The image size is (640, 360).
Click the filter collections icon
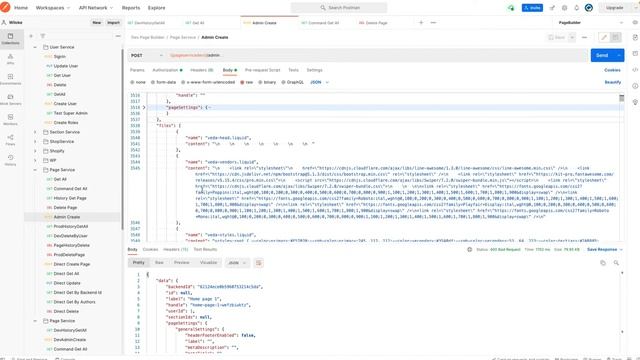click(x=42, y=36)
